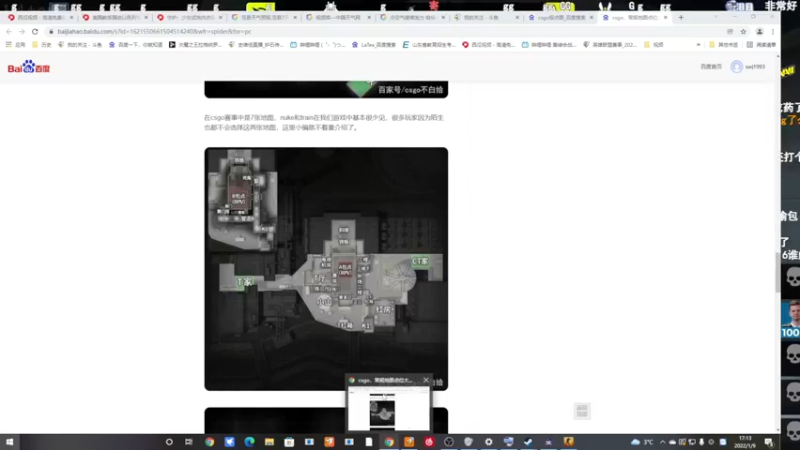
Task: Open the 山东省教育招生考 bookmark
Action: tap(429, 45)
